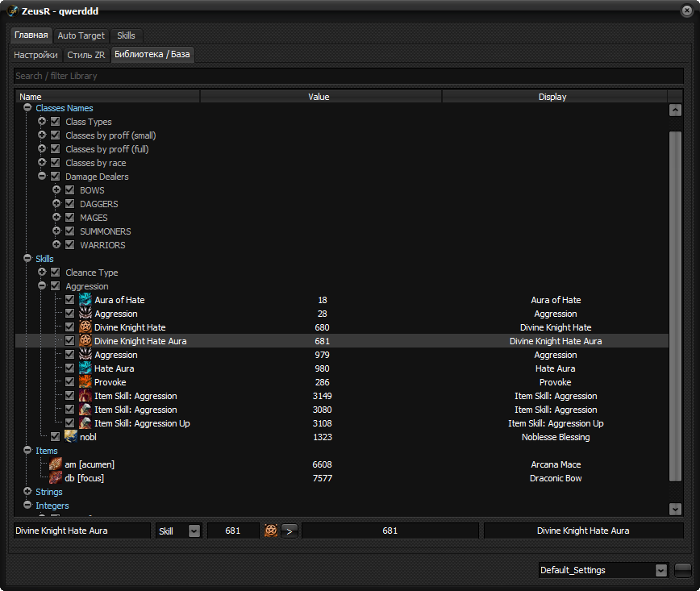This screenshot has width=700, height=591.
Task: Expand the MAGES node
Action: coord(56,217)
